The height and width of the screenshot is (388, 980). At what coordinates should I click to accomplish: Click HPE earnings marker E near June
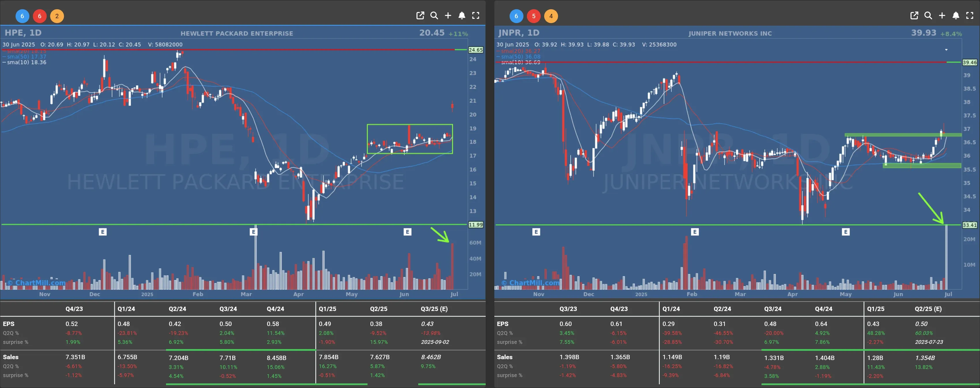click(408, 232)
